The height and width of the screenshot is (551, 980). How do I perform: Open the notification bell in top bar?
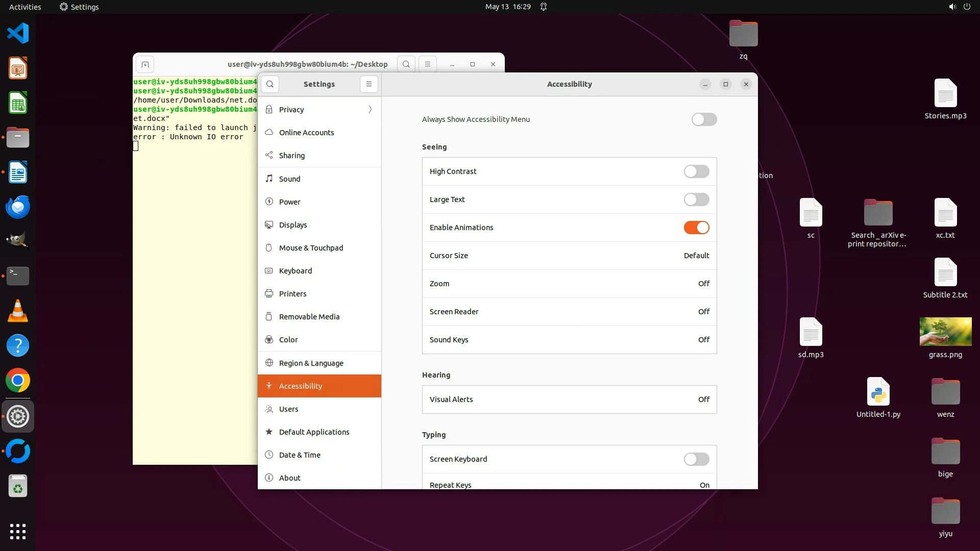(544, 7)
